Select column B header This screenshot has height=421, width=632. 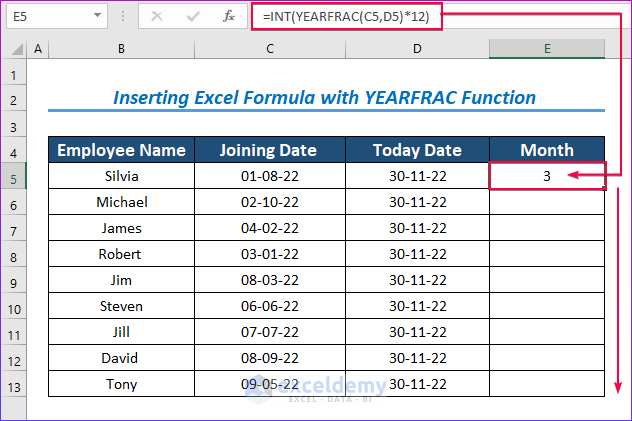coord(121,49)
